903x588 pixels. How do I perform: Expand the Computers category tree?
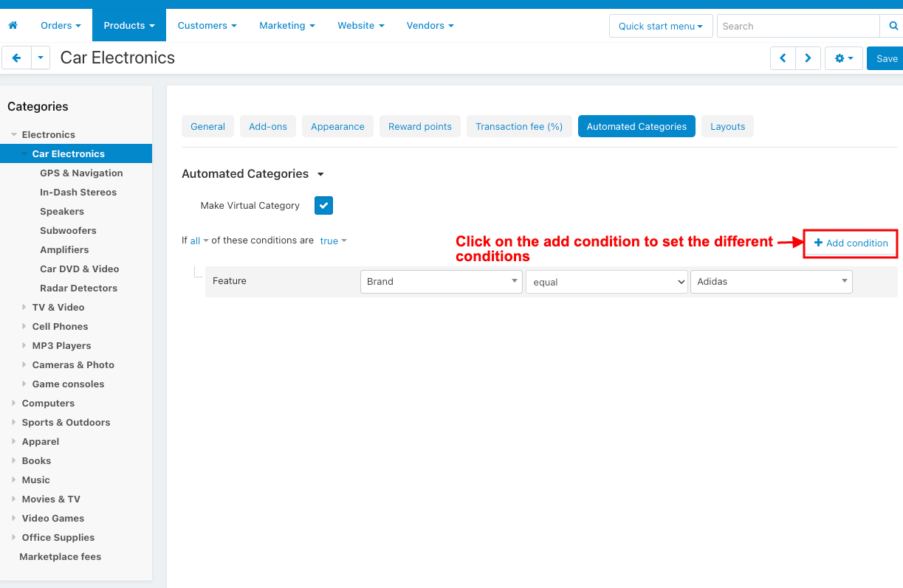(14, 403)
